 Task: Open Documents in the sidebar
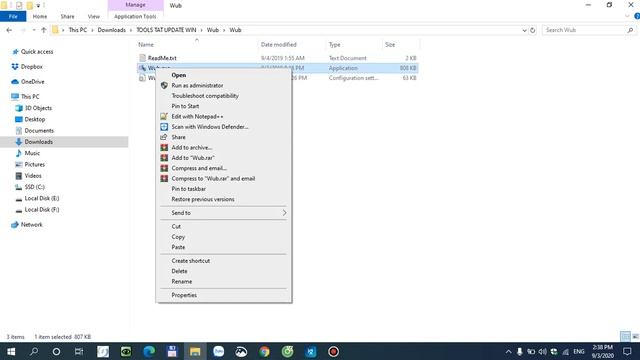click(x=39, y=131)
